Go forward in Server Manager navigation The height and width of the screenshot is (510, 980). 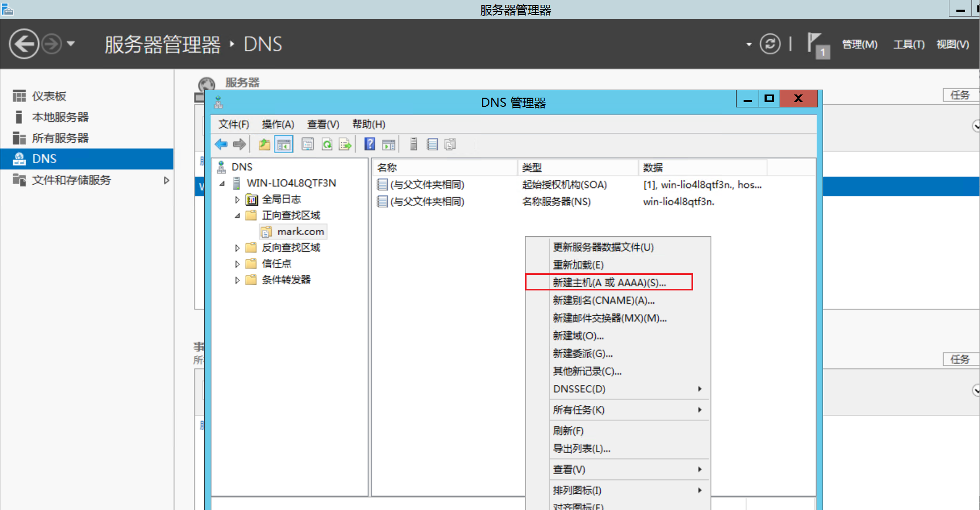(52, 44)
